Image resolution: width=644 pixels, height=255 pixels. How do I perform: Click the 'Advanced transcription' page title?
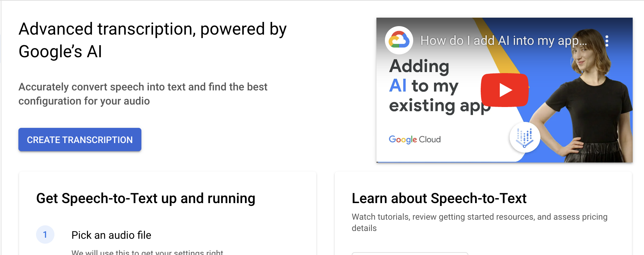pos(153,40)
